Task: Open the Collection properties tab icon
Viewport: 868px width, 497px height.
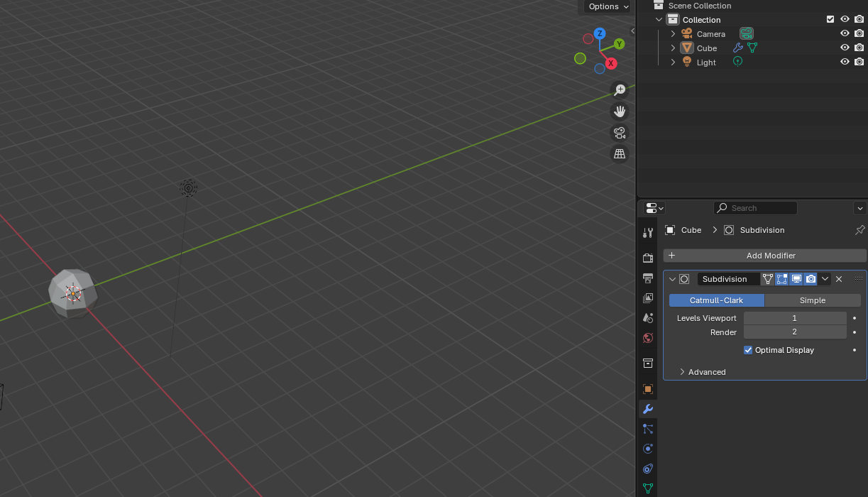Action: pos(647,364)
